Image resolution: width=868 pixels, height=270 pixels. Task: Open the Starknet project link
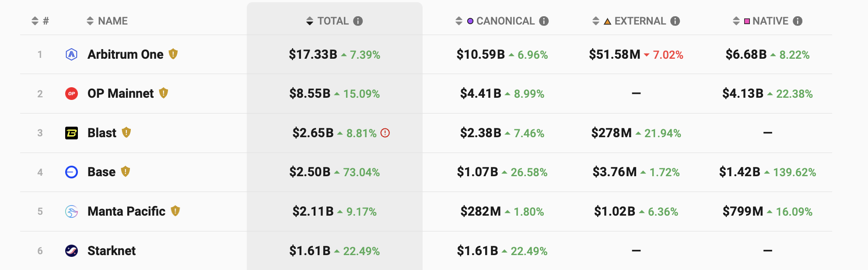click(112, 251)
